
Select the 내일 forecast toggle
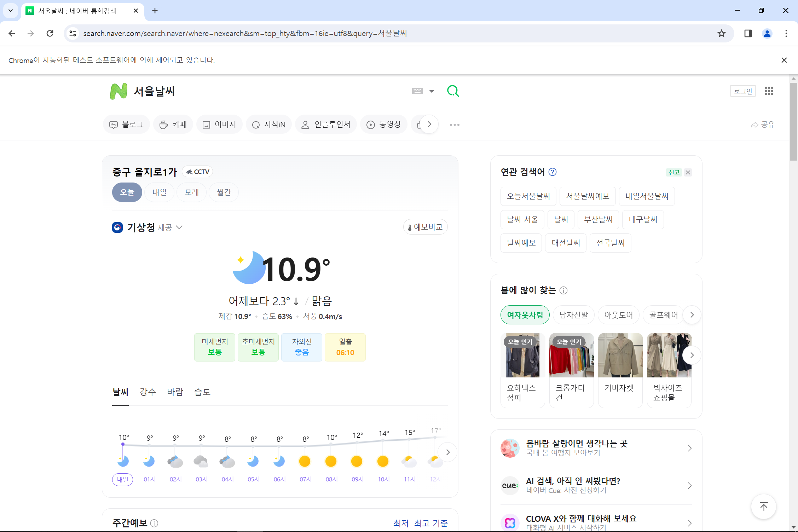pyautogui.click(x=160, y=192)
